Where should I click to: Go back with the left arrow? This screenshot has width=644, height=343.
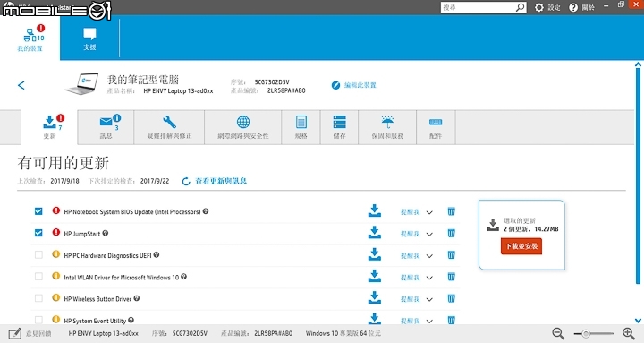point(21,85)
